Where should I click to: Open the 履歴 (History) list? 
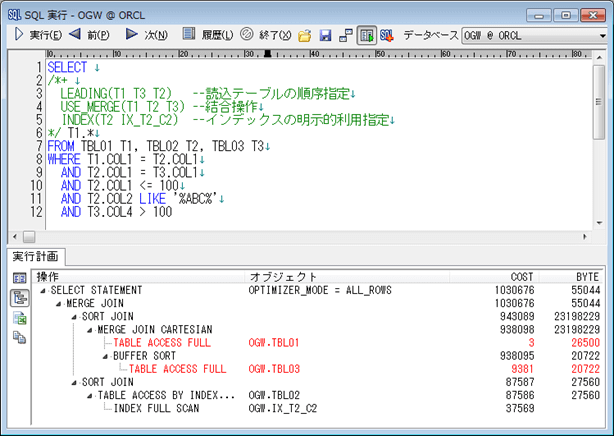tap(208, 35)
